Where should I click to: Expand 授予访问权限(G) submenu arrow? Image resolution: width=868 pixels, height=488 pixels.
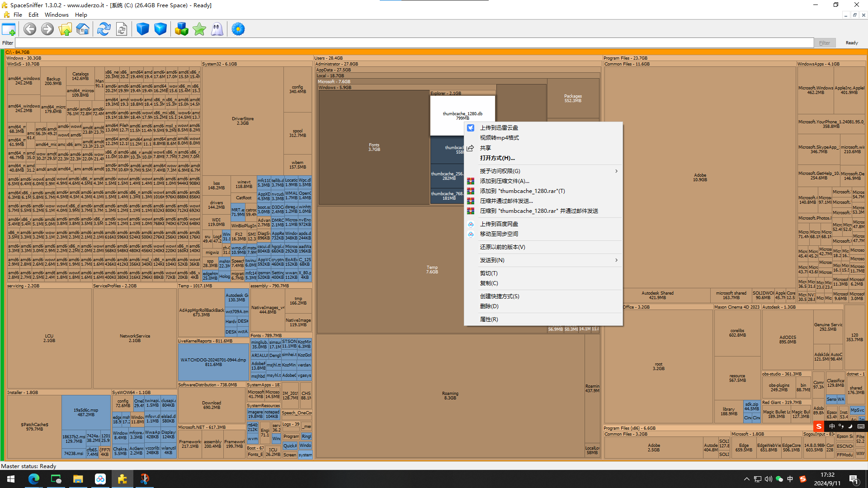[x=616, y=171]
